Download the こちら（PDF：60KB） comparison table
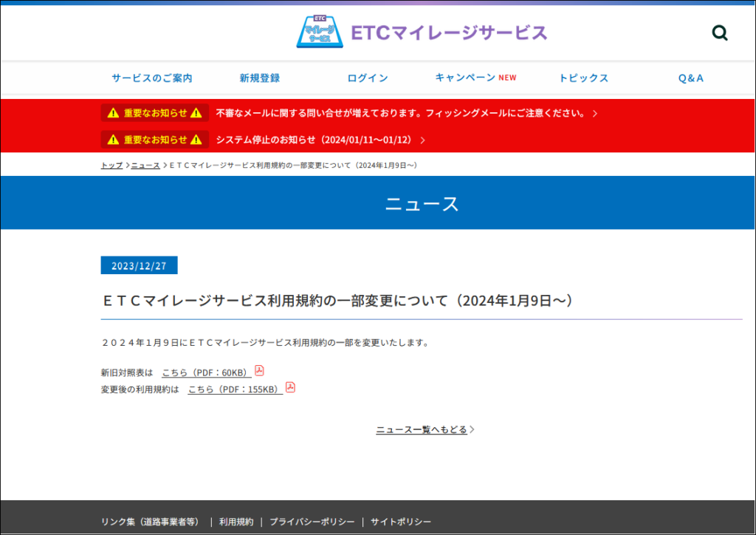 [x=207, y=373]
